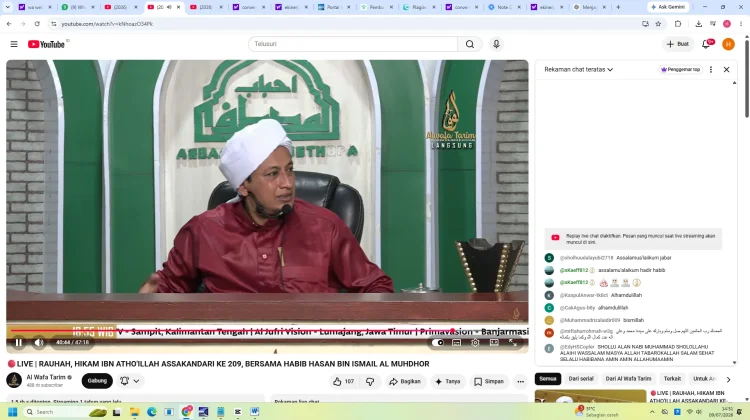Image resolution: width=750 pixels, height=420 pixels.
Task: Expand the Rekaman chat teratas dropdown
Action: tap(579, 69)
